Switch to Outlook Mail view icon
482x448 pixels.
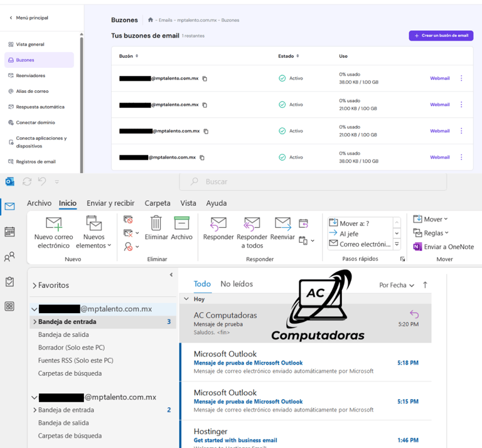(9, 206)
